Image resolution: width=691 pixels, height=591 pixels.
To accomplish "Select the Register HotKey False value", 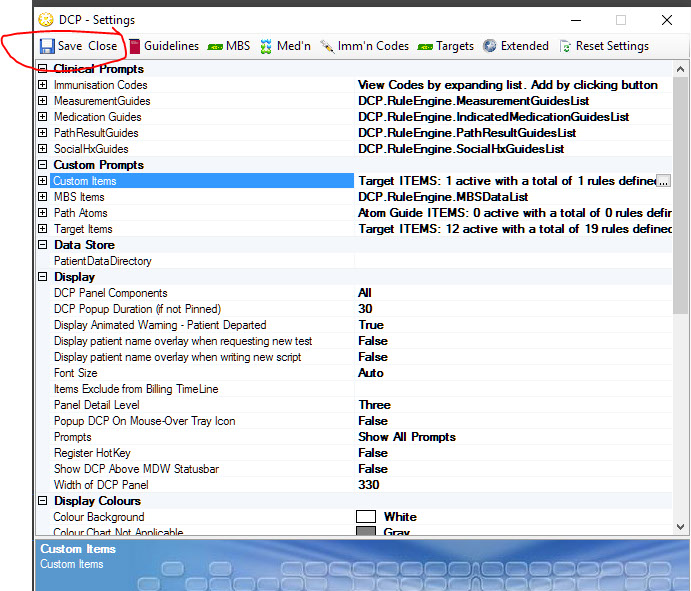I will pyautogui.click(x=373, y=453).
